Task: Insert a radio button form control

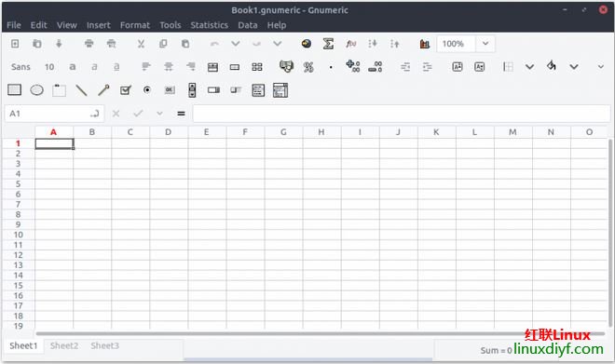Action: pos(147,90)
